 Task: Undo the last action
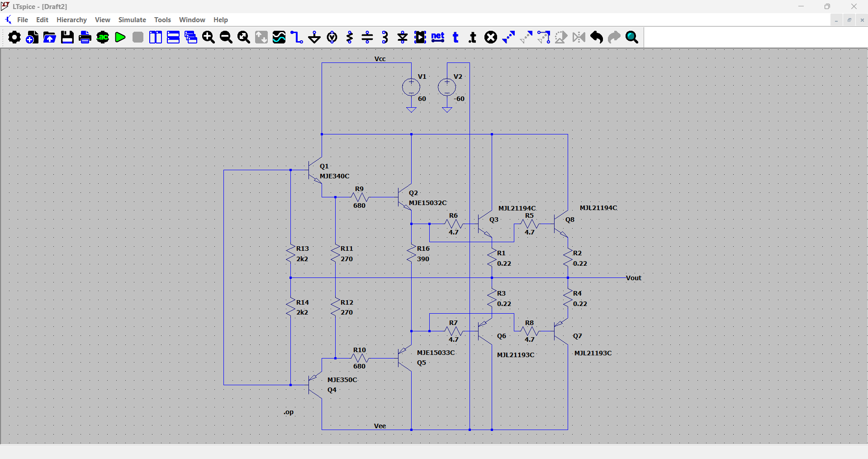(x=597, y=37)
